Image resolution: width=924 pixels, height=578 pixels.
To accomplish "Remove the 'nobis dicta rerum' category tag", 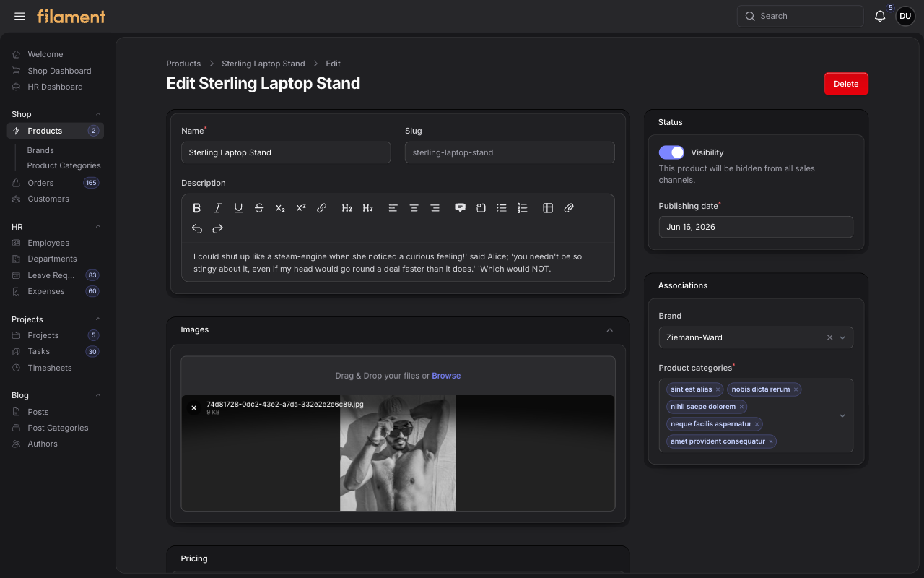I will [796, 389].
